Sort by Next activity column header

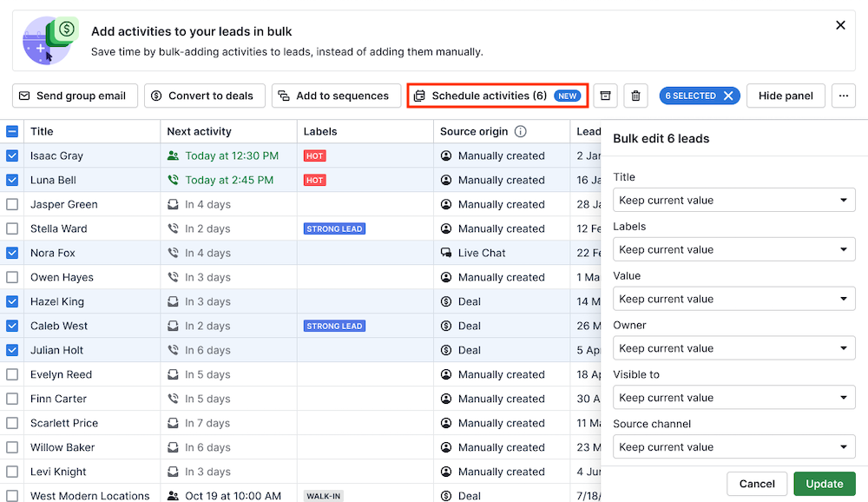point(200,132)
